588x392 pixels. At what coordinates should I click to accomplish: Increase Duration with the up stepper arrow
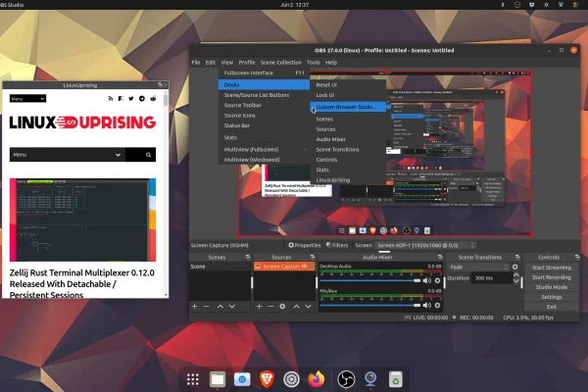click(516, 275)
